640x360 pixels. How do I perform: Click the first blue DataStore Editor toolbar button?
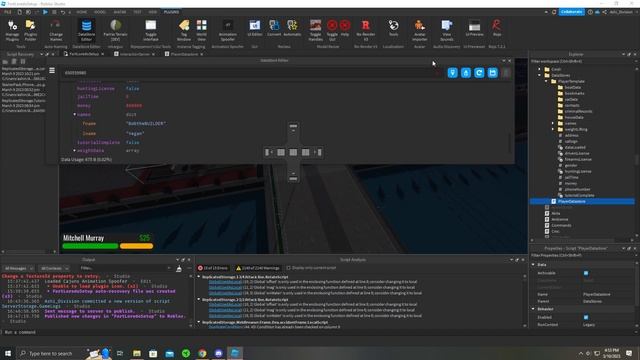[x=452, y=73]
